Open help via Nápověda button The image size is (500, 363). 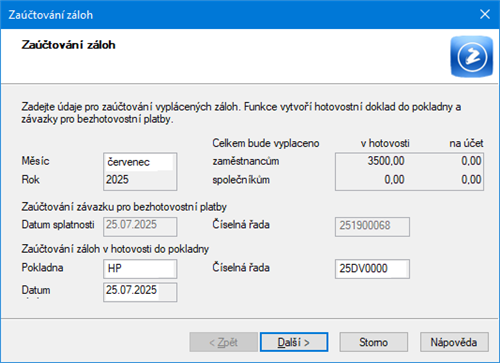[454, 342]
